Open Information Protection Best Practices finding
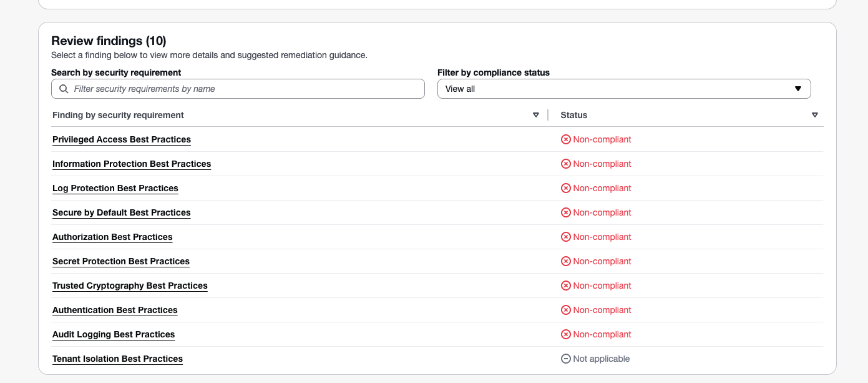The width and height of the screenshot is (868, 383). tap(132, 164)
